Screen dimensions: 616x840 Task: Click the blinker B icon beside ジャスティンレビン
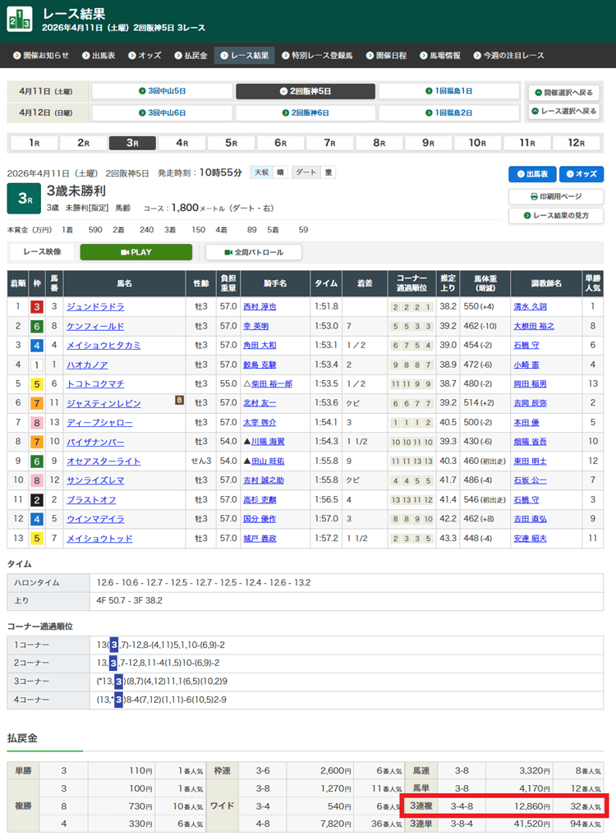click(x=178, y=400)
